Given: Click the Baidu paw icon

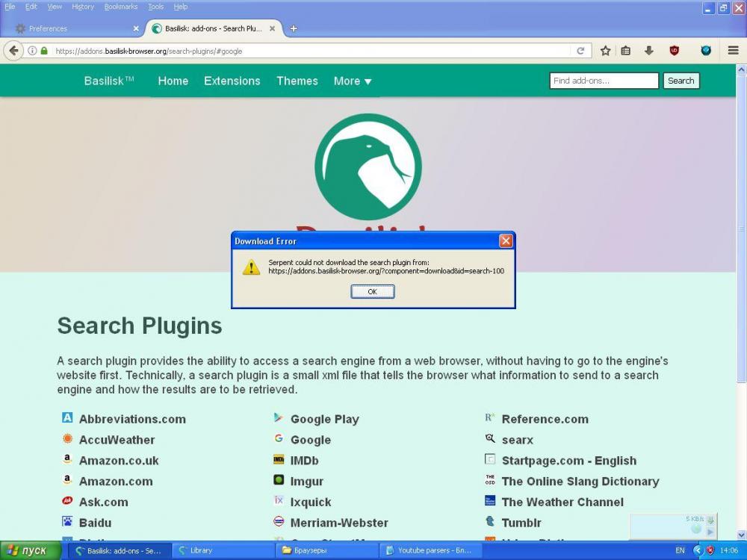Looking at the screenshot, I should (x=67, y=521).
